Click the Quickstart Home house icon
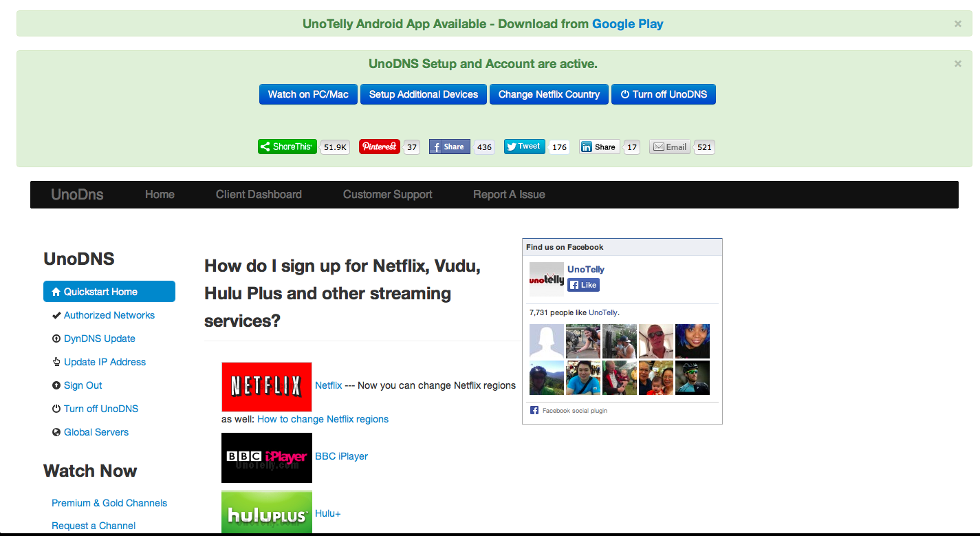This screenshot has width=980, height=536. pyautogui.click(x=56, y=292)
